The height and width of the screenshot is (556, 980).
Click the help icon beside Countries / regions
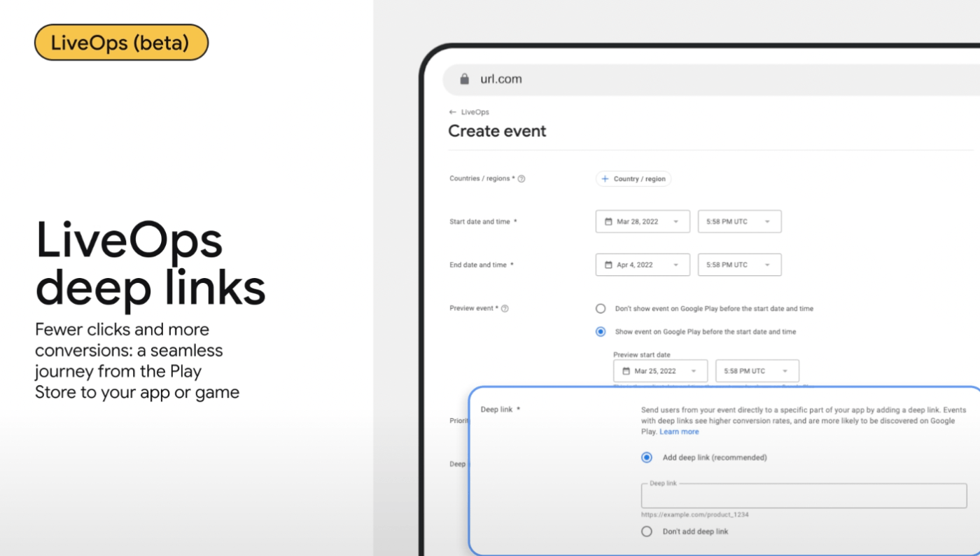tap(521, 179)
